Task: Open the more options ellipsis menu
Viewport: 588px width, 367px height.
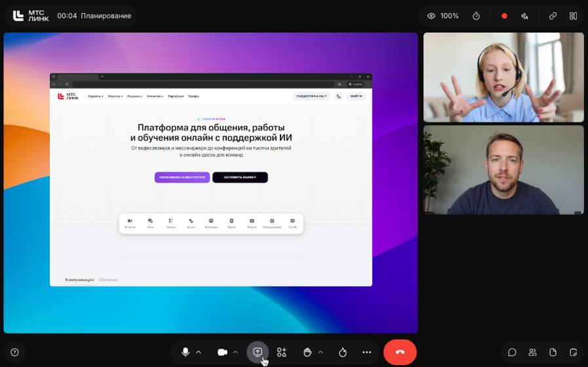Action: point(366,352)
